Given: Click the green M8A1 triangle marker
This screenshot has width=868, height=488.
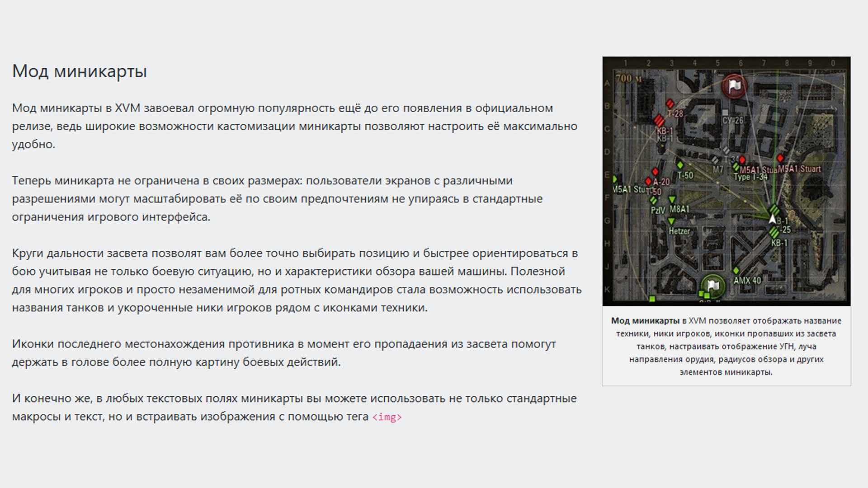Looking at the screenshot, I should (x=672, y=199).
